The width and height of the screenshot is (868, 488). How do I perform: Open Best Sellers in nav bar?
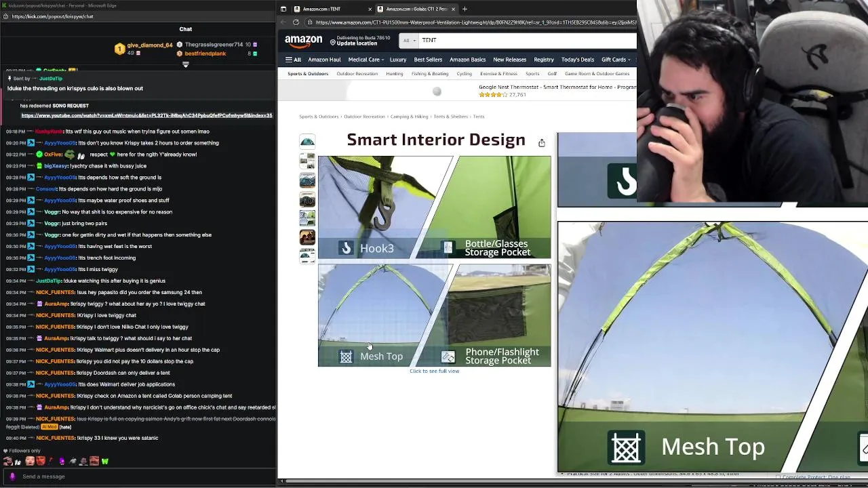click(428, 60)
